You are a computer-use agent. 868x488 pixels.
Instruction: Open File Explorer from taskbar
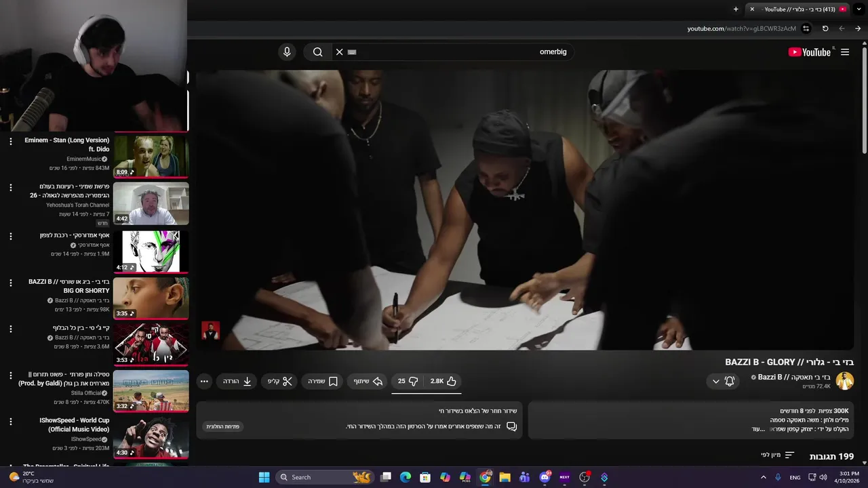tap(505, 477)
